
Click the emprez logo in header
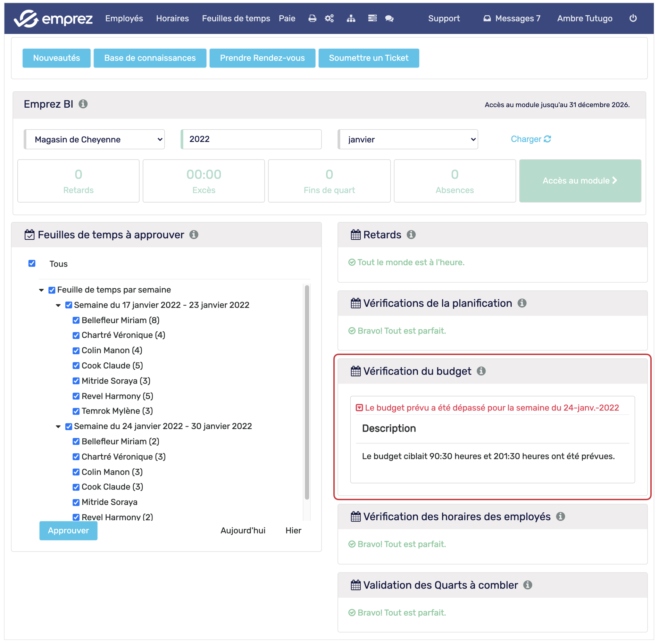pyautogui.click(x=53, y=18)
